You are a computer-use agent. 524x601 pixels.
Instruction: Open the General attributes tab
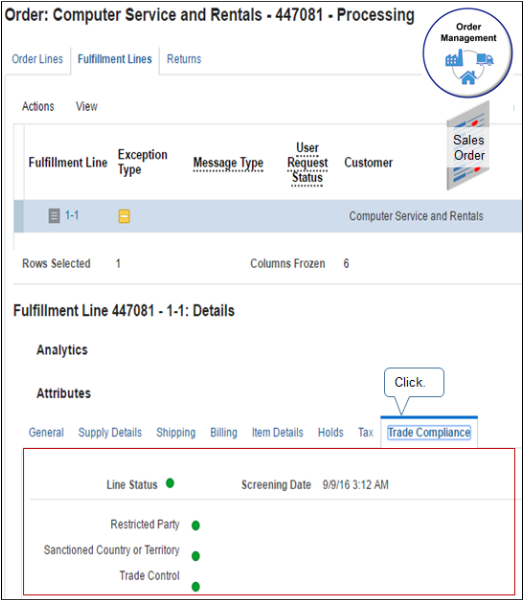46,433
